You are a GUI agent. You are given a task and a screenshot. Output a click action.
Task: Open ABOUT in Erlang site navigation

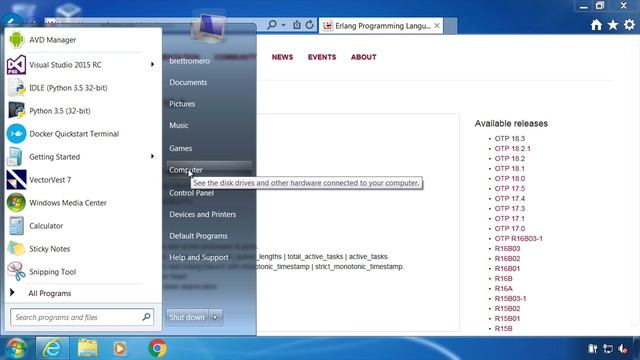click(x=364, y=57)
